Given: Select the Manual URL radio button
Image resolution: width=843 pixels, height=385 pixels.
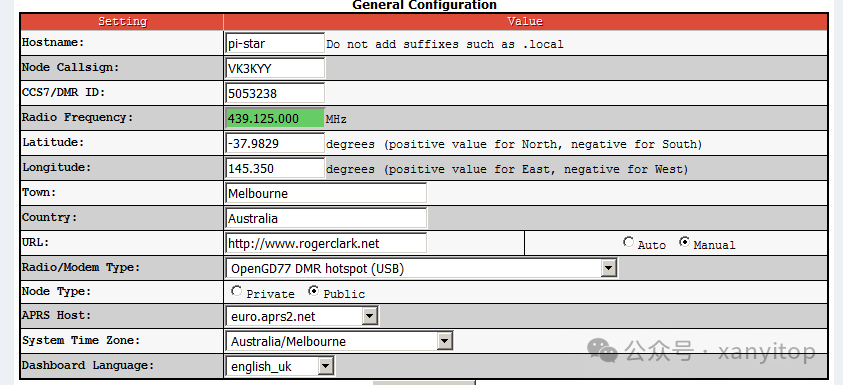Looking at the screenshot, I should pyautogui.click(x=684, y=243).
